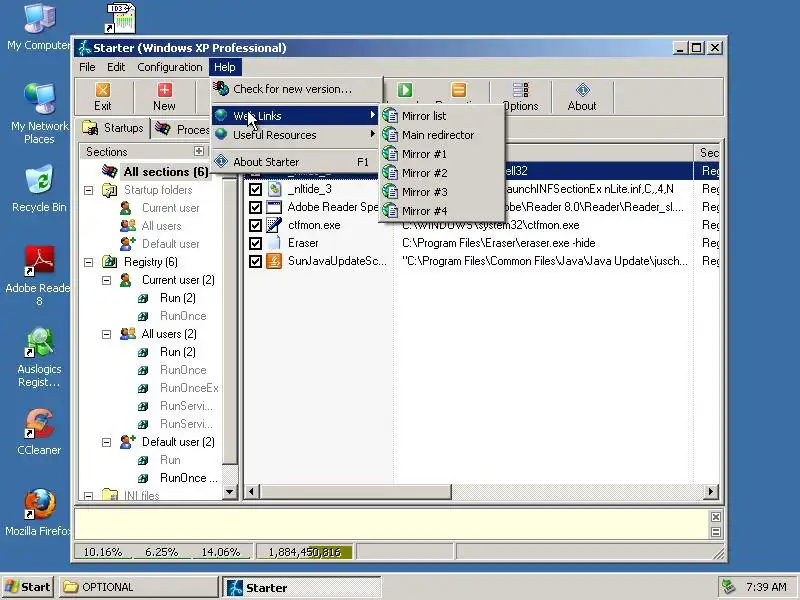Collapse the Startup folders tree node
Screen dimensions: 800x600
[88, 190]
